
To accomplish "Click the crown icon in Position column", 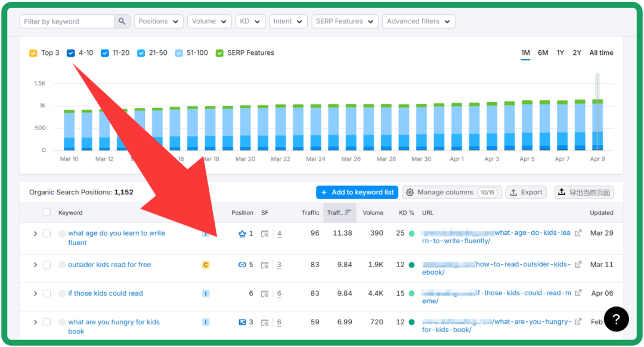I will point(242,234).
